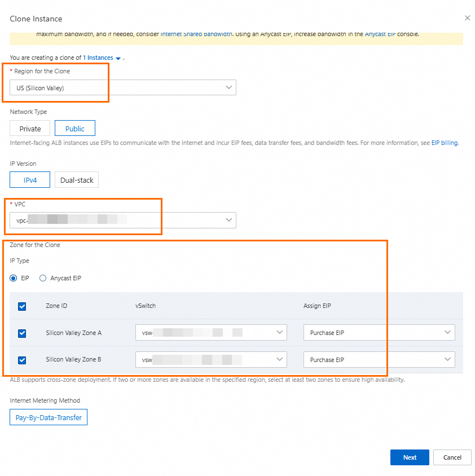Viewport: 475px width, 476px height.
Task: Expand the 1 Instances dropdown arrow
Action: pos(118,59)
